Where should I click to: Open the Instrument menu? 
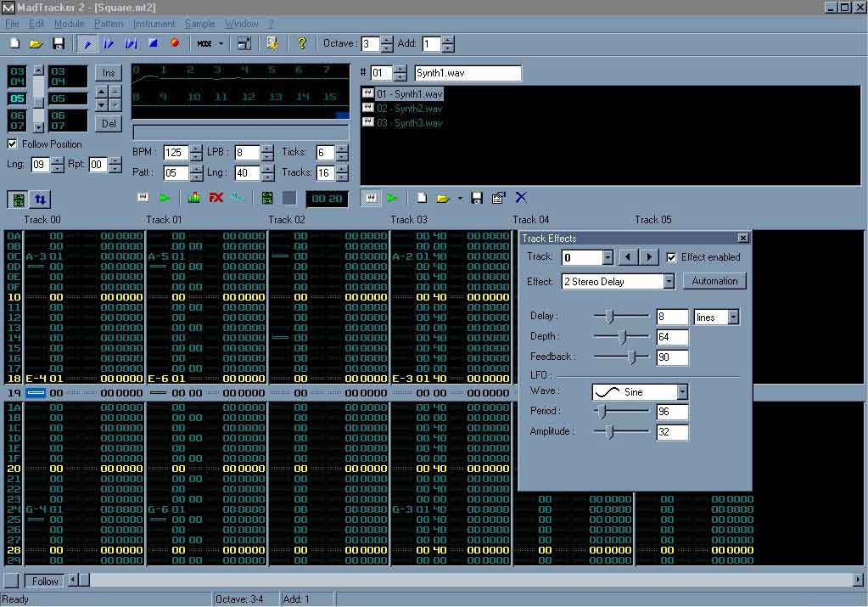click(154, 24)
